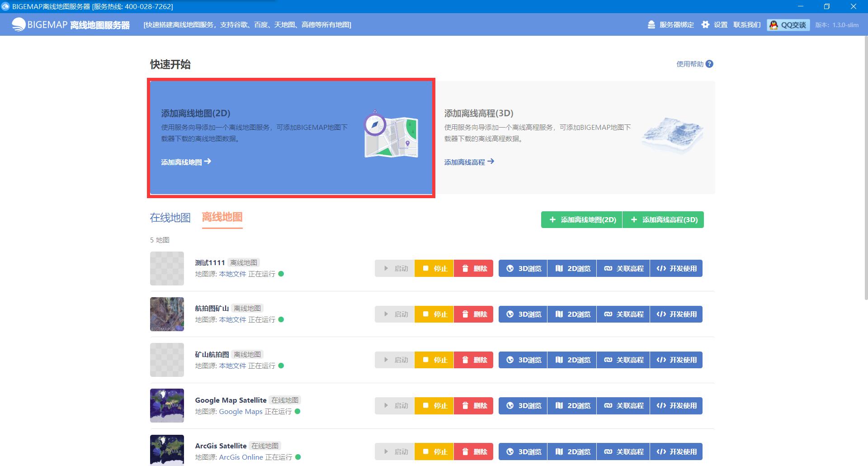Open 服务器绑定 server binding
Screen dimensions: 868x466
tap(670, 25)
